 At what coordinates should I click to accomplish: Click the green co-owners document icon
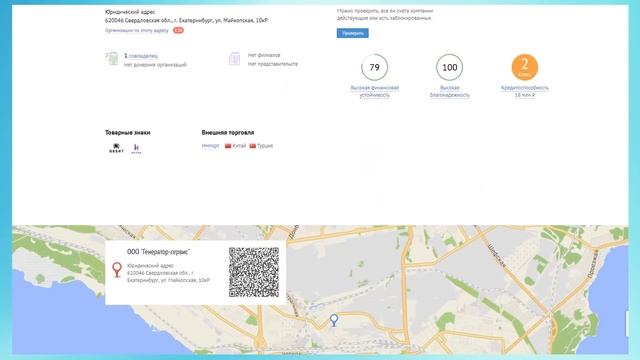tap(112, 59)
